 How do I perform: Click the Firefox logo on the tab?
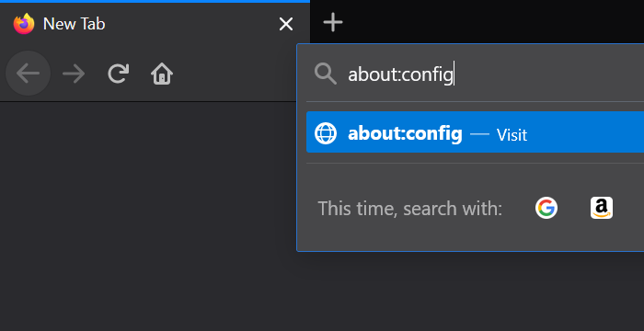click(24, 24)
